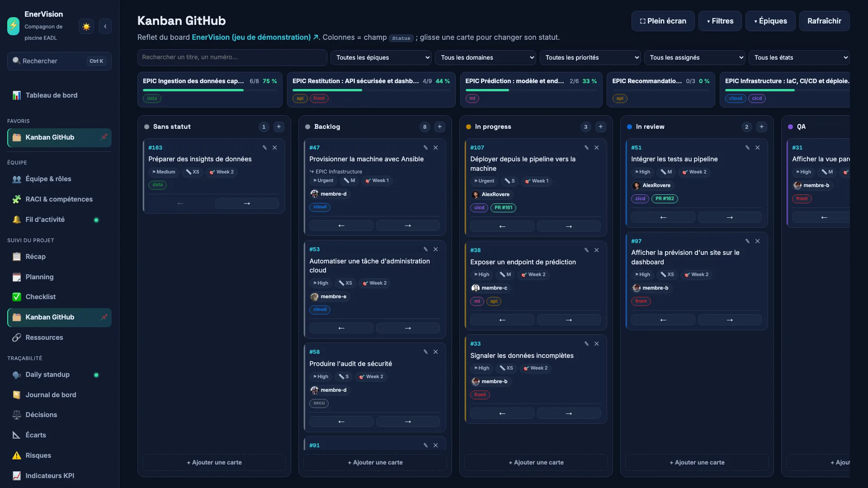
Task: Select the EPIC Prédiction progress card
Action: [x=531, y=89]
